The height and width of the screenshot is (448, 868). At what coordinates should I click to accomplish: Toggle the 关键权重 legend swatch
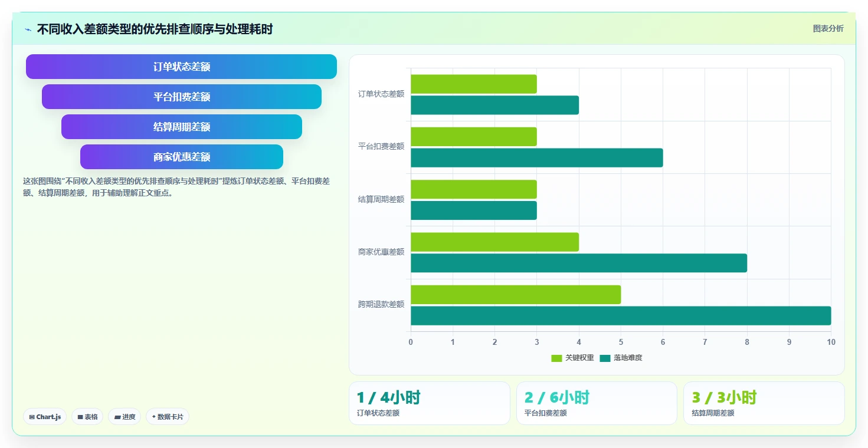click(x=556, y=358)
